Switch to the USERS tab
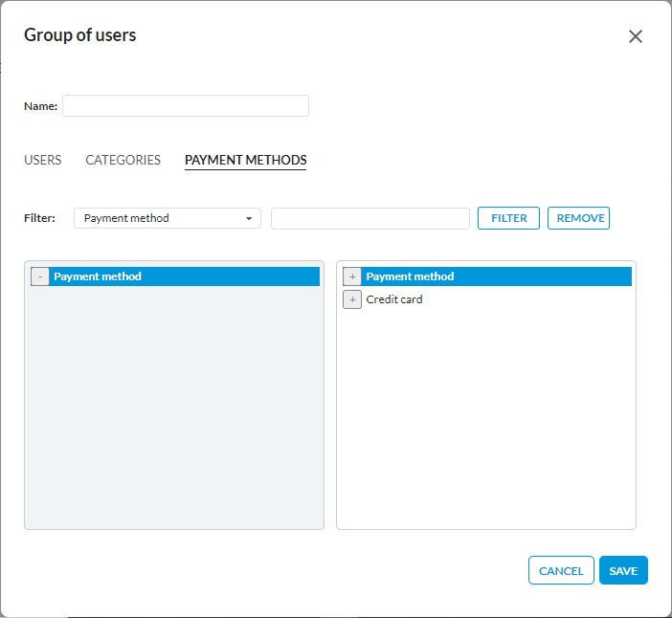This screenshot has width=672, height=618. tap(42, 160)
